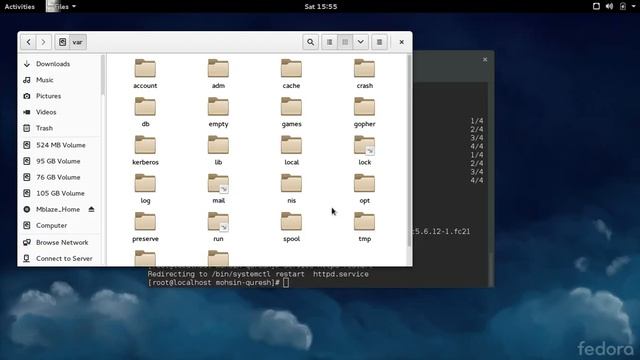Open the location options menu button
The width and height of the screenshot is (640, 360).
379,42
